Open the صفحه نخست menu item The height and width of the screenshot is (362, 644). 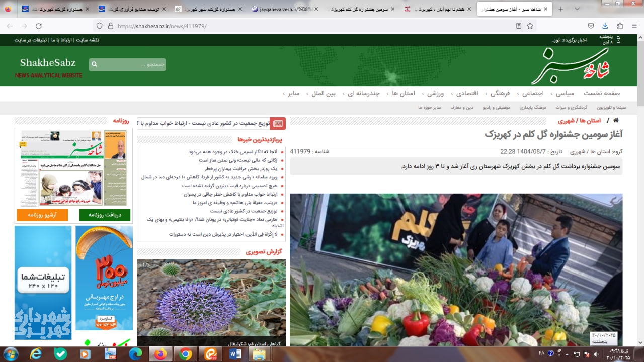602,93
